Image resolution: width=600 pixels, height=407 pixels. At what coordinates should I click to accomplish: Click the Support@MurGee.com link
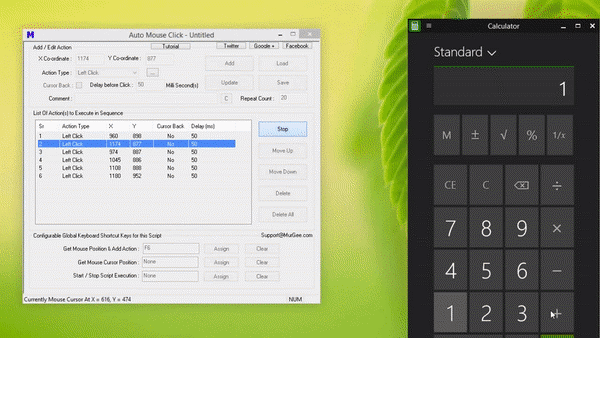[x=287, y=235]
